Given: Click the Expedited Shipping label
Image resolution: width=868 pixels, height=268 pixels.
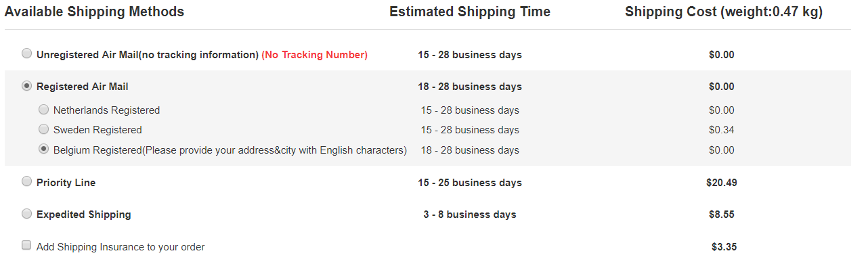Looking at the screenshot, I should tap(84, 215).
